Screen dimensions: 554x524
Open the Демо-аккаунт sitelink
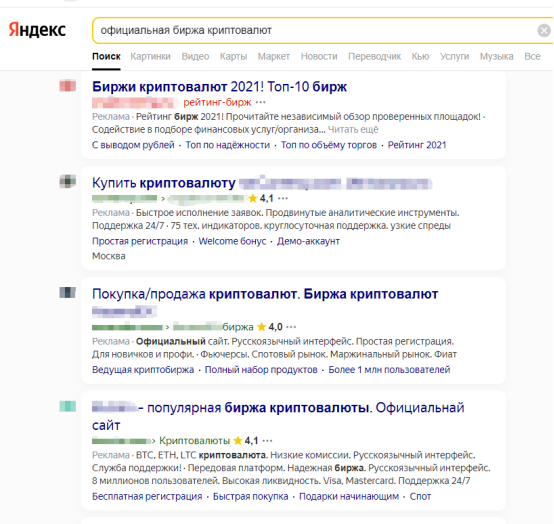[x=308, y=241]
